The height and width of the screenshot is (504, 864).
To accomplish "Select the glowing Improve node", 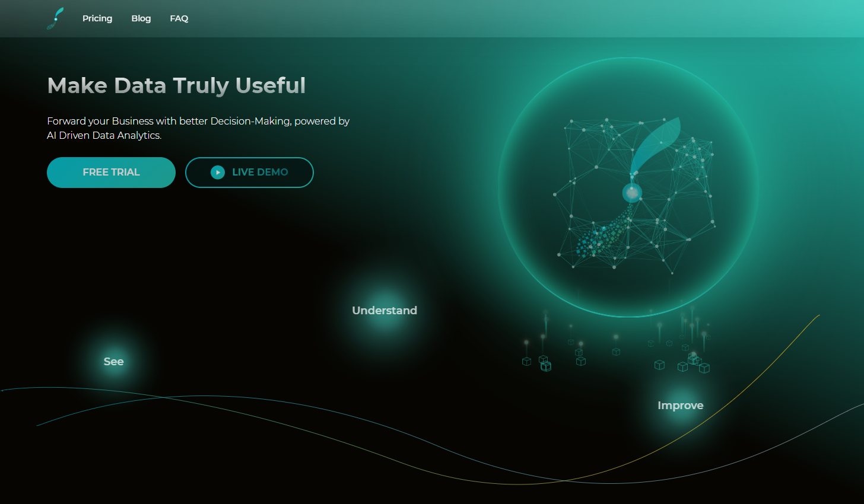I will [x=681, y=406].
